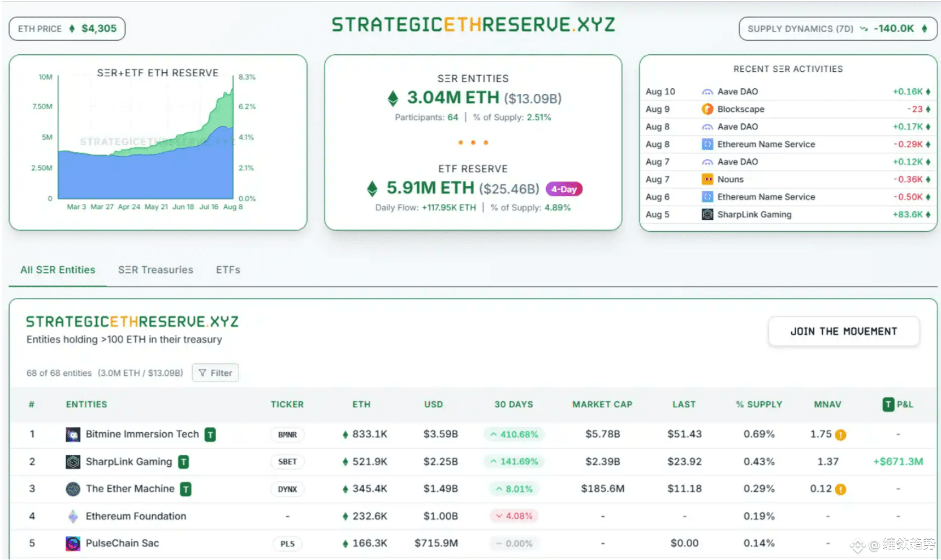Sort table by 30 DAYS column header

(514, 405)
